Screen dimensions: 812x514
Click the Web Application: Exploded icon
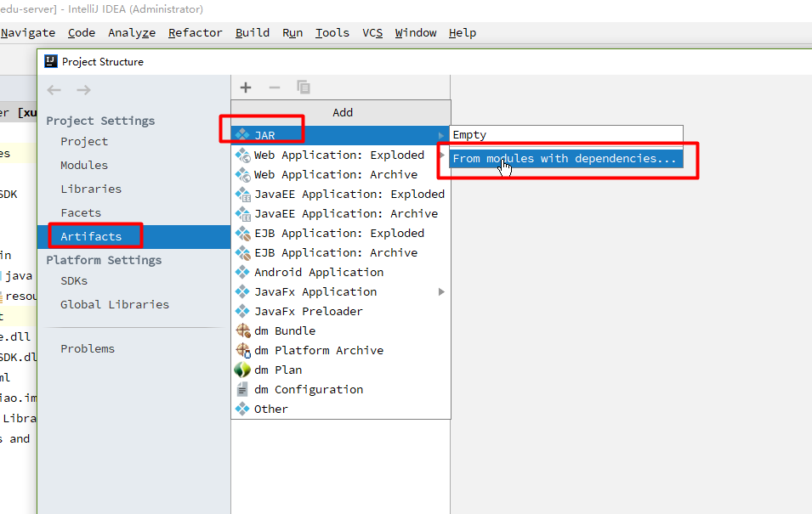[x=242, y=155]
